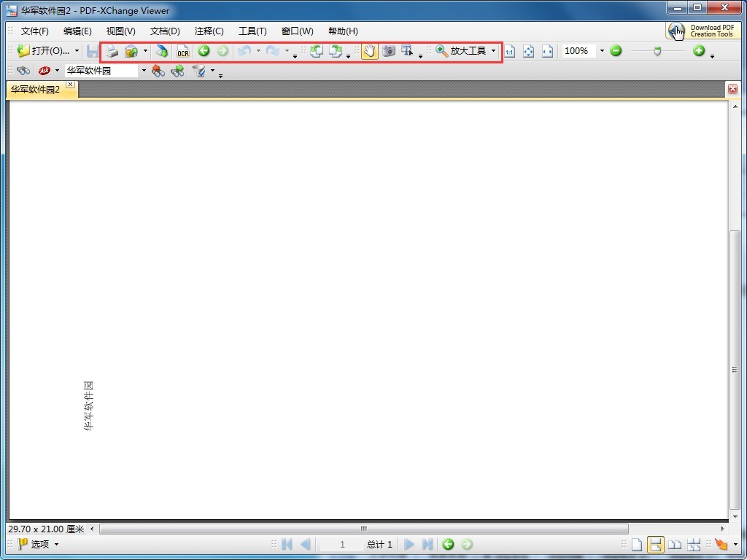Click the zoom slider handle
Screen dimensions: 747x560
coord(657,51)
